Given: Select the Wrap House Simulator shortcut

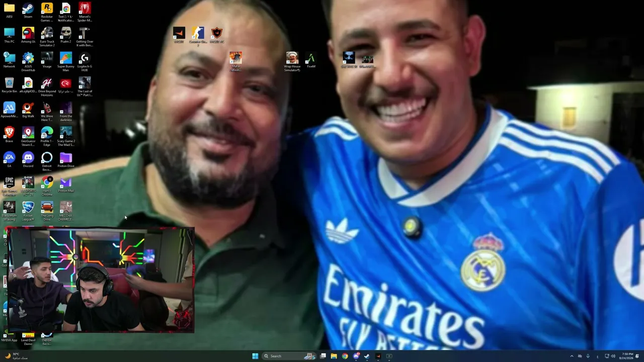Looking at the screenshot, I should (292, 61).
